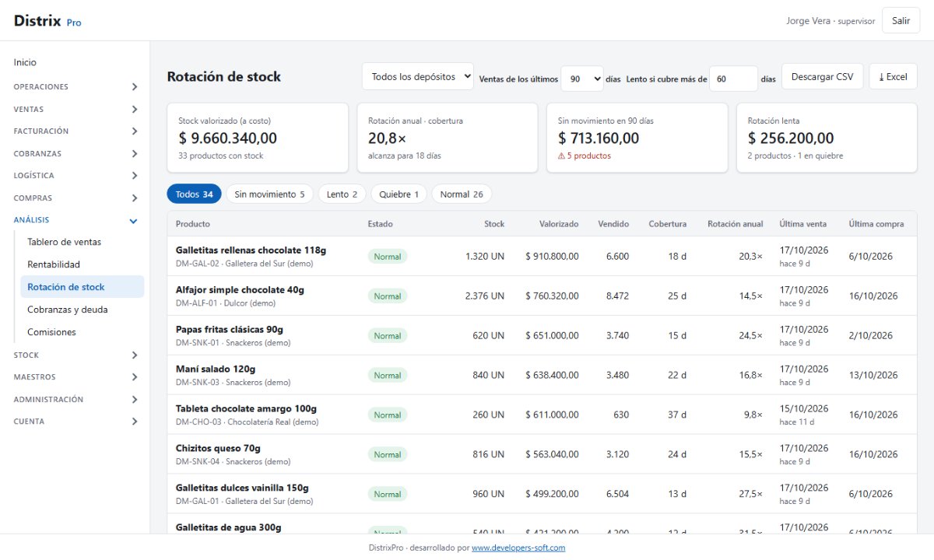Sort by Producto column header
This screenshot has height=560, width=934.
click(x=193, y=224)
